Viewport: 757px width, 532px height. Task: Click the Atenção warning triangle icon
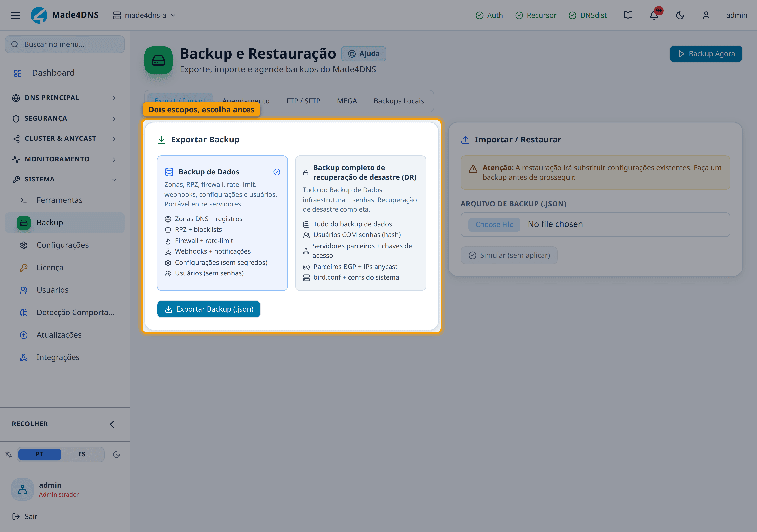point(473,169)
